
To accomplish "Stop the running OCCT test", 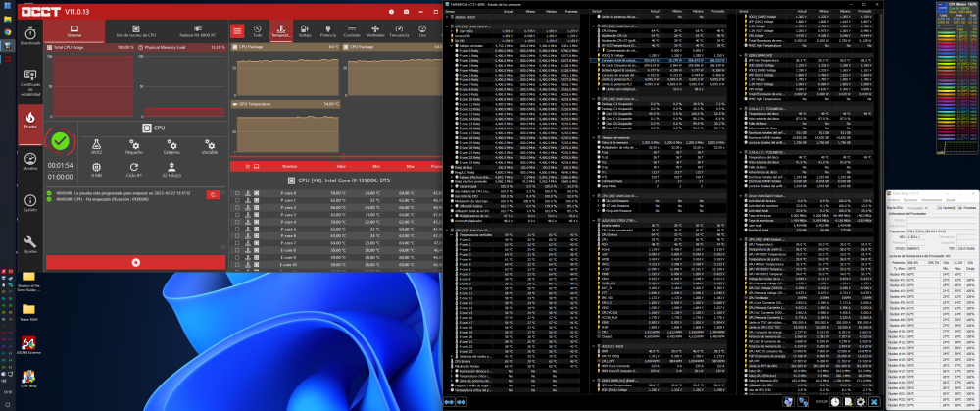I will [135, 262].
